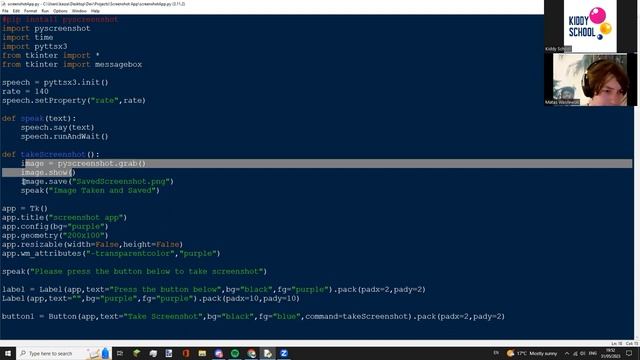Screen dimensions: 640x360
Task: Click the line 'import pyttsx3'
Action: (34, 47)
